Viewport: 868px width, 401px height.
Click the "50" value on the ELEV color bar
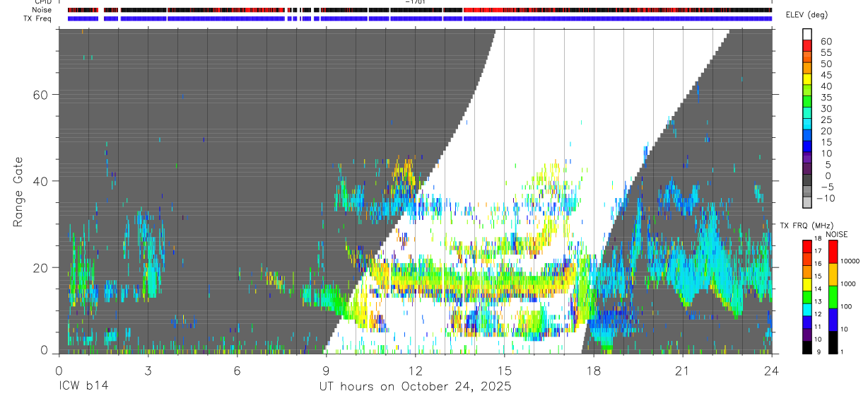point(826,64)
